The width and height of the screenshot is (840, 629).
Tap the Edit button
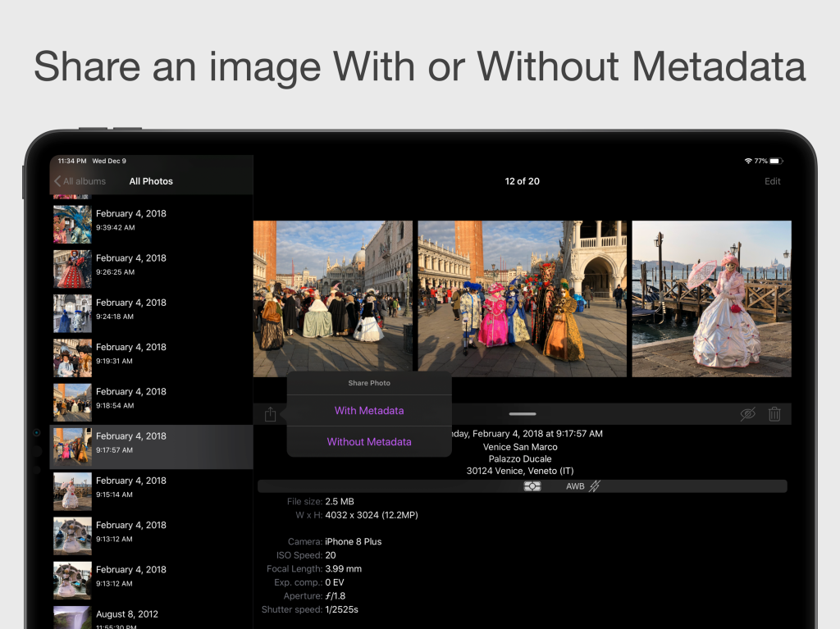[772, 181]
